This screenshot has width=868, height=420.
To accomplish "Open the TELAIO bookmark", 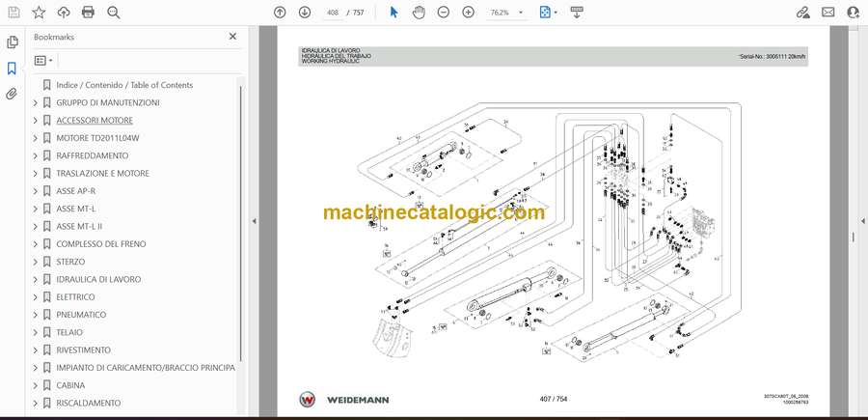I will [x=69, y=332].
